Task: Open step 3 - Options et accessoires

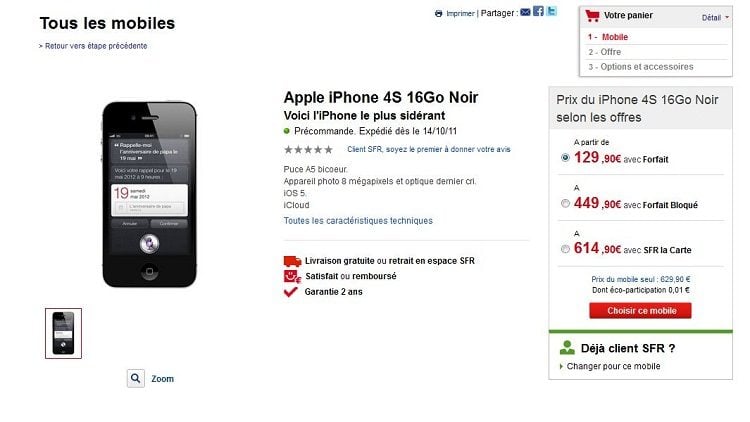Action: 641,67
